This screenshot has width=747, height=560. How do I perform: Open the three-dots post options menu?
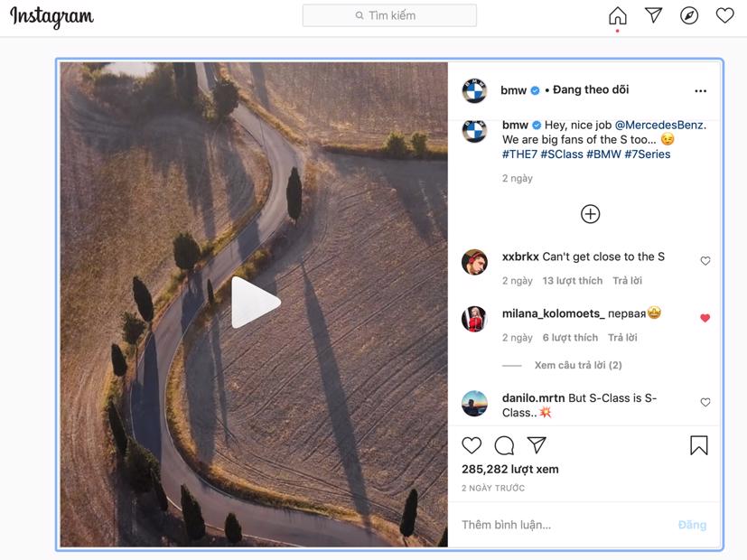[x=700, y=91]
